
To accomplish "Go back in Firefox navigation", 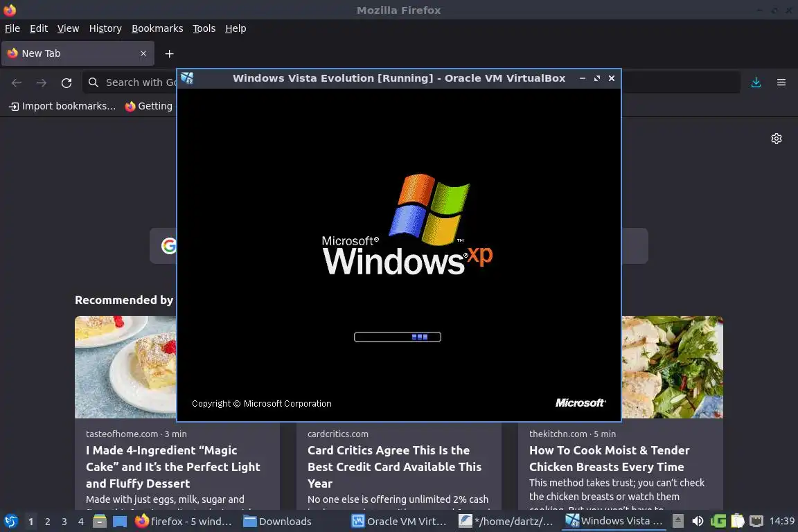I will 17,82.
